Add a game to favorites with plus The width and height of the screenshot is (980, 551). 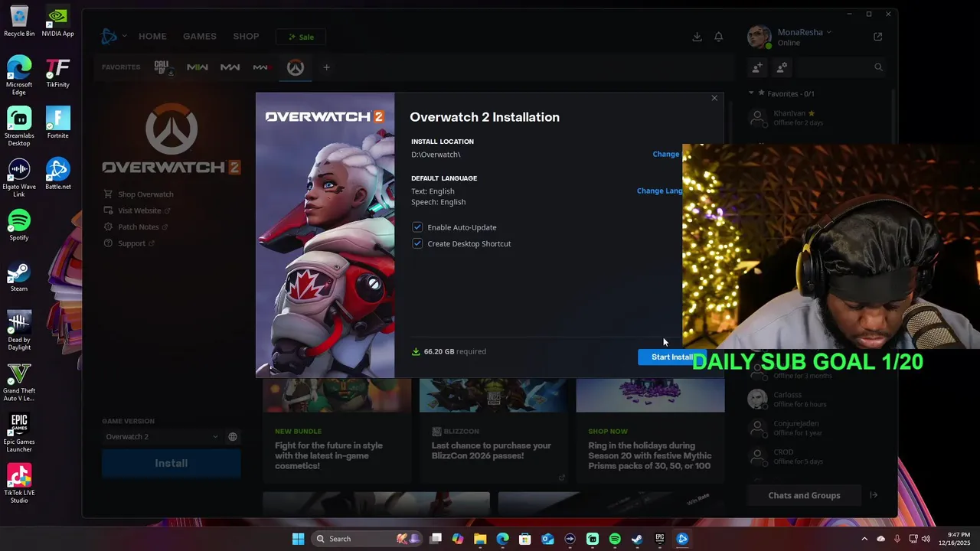[x=326, y=67]
